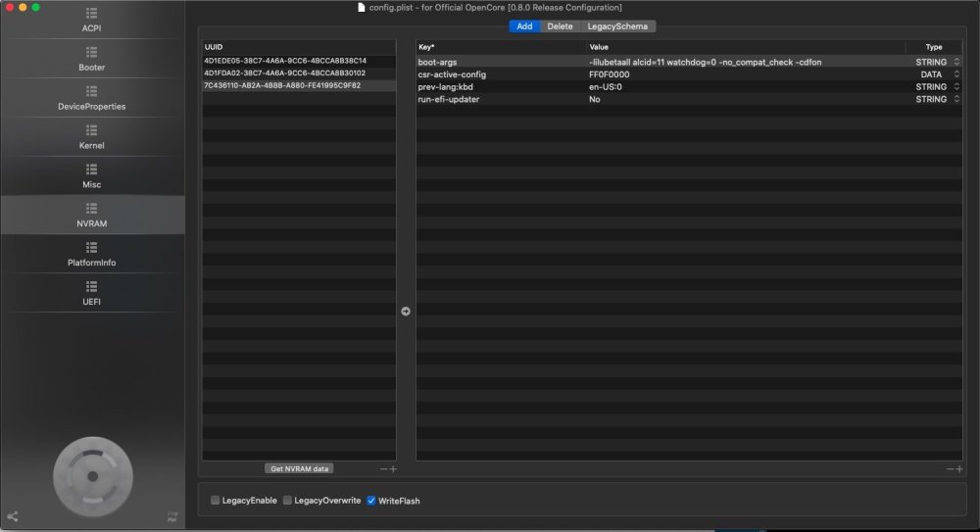Enable the LegacyOverwrite checkbox
Screen dimensions: 980x532
pos(287,500)
